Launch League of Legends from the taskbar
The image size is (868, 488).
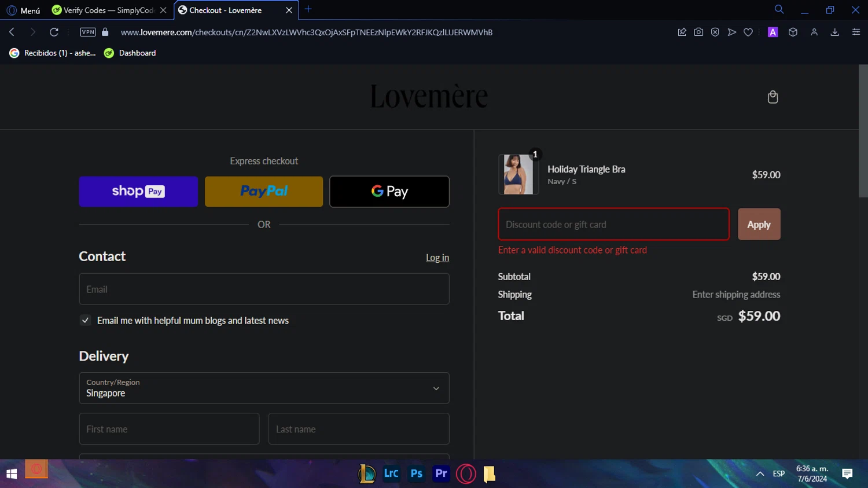366,474
